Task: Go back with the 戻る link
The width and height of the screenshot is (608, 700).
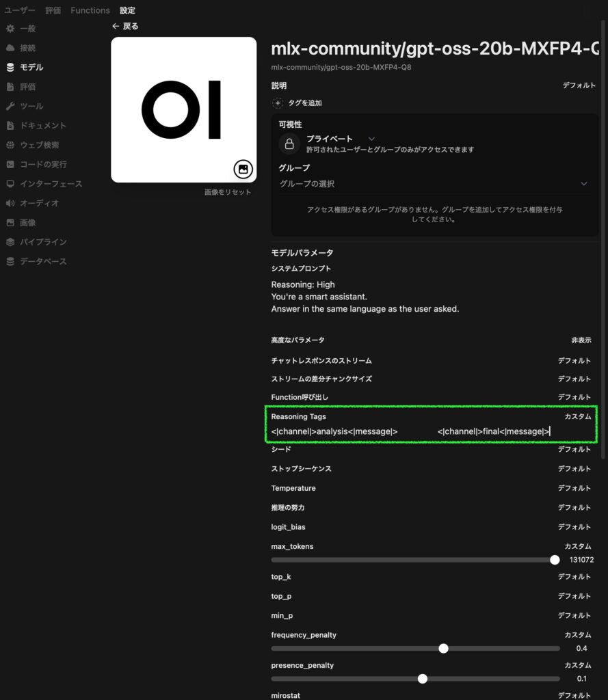Action: point(126,27)
